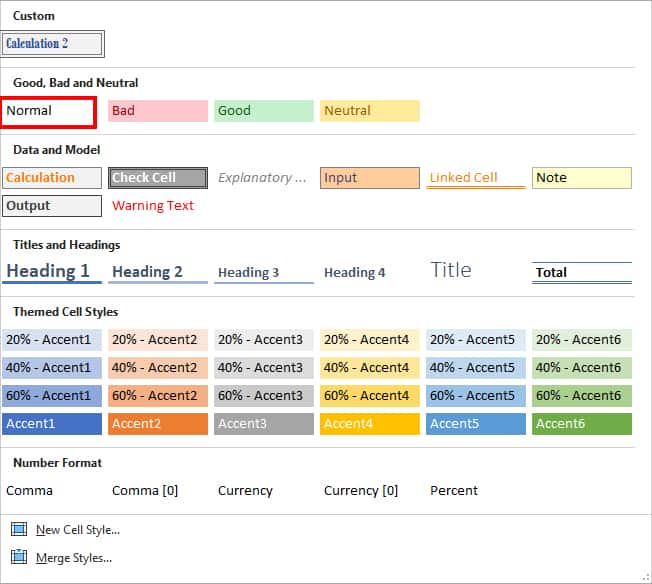This screenshot has width=652, height=584.
Task: Apply the Warning Text style
Action: click(x=158, y=206)
